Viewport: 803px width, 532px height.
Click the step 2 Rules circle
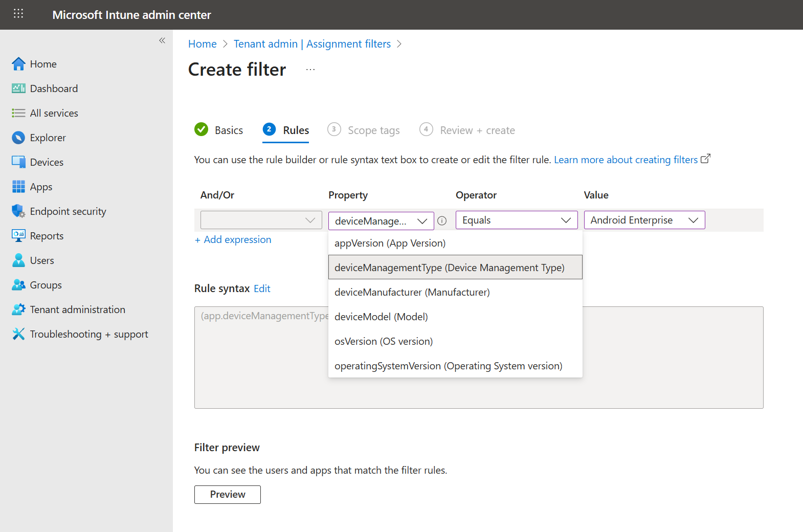tap(269, 129)
